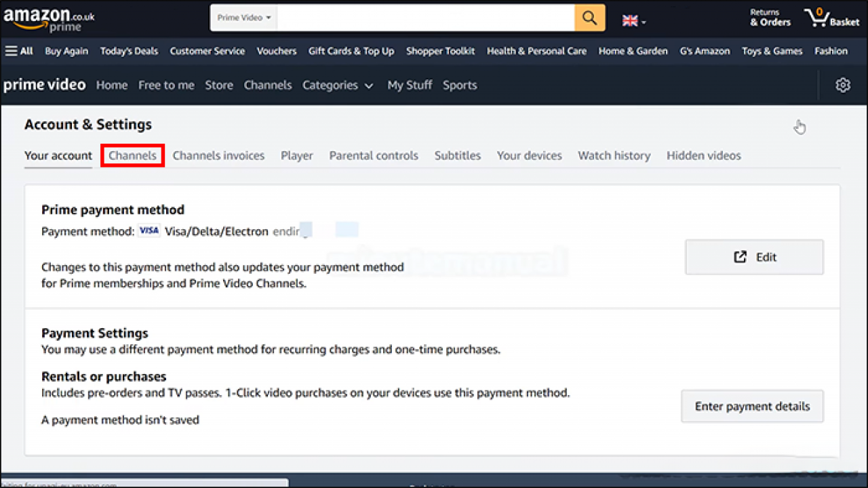
Task: Click Enter payment details for rentals
Action: [x=752, y=406]
